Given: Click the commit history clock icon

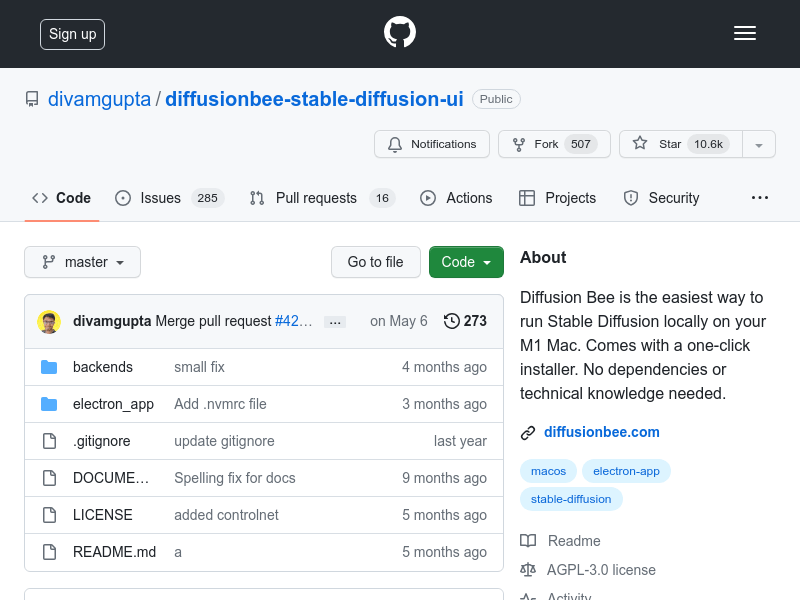Looking at the screenshot, I should 452,321.
